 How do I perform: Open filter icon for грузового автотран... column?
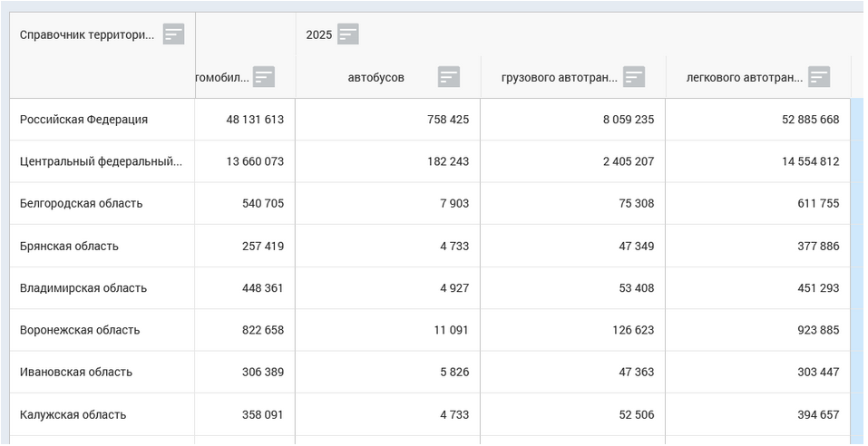(x=634, y=77)
